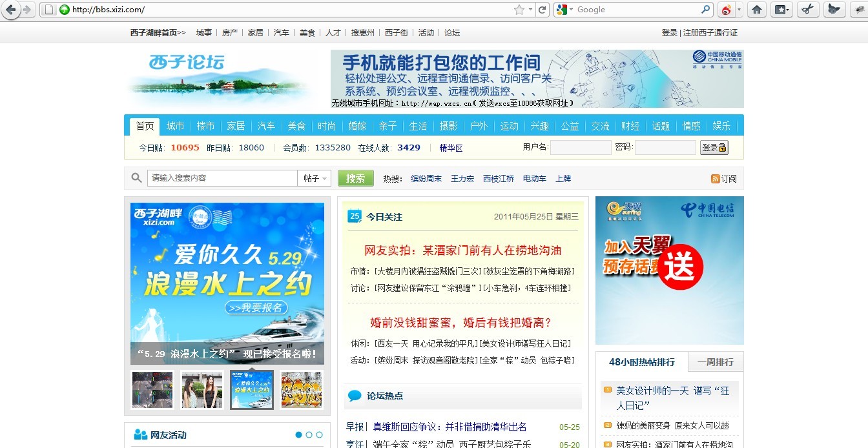Switch to the 摄影 forum tab
Viewport: 868px width, 448px height.
tap(448, 126)
